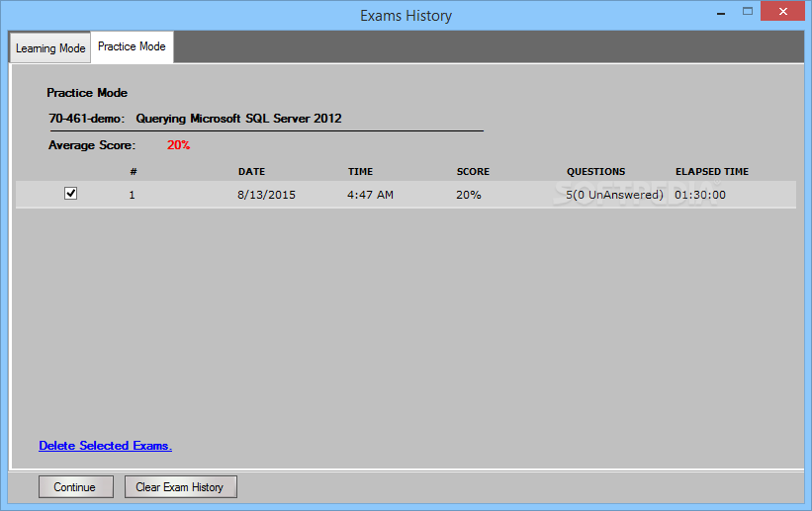Screen dimensions: 812x511
Task: Click the QUESTIONS column header
Action: [596, 172]
